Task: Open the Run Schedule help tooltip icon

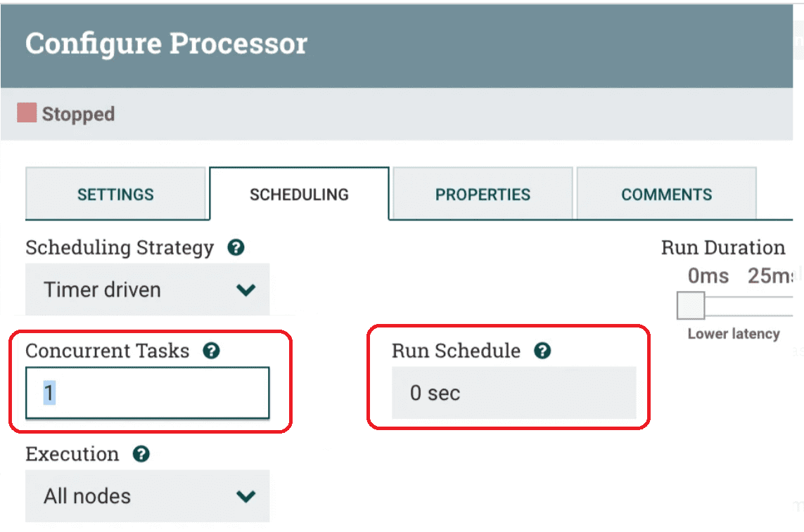Action: (542, 351)
